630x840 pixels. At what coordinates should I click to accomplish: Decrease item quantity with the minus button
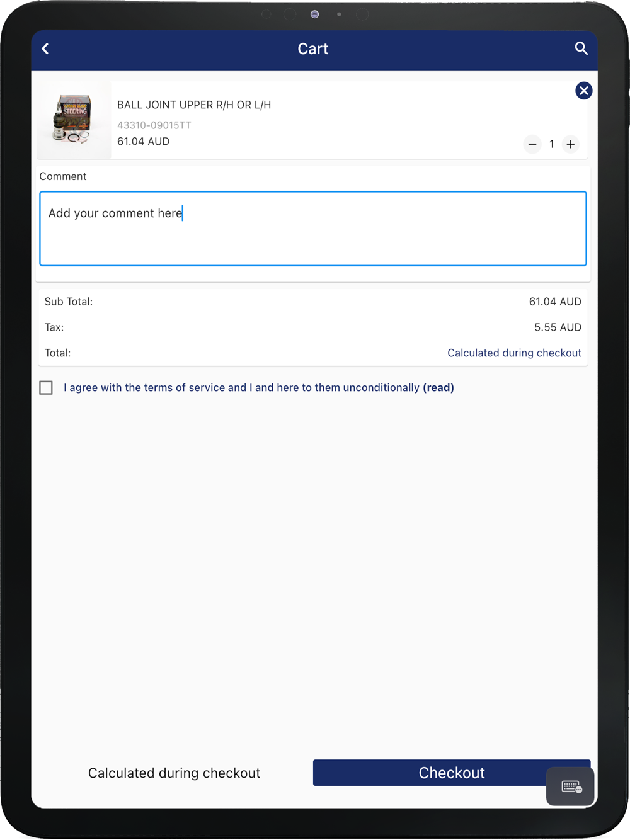(x=532, y=144)
